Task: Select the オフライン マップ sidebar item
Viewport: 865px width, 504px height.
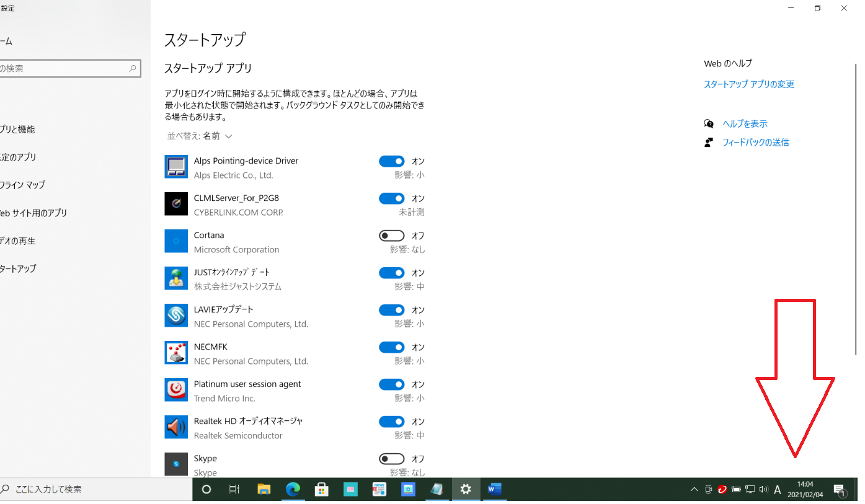Action: (x=75, y=185)
